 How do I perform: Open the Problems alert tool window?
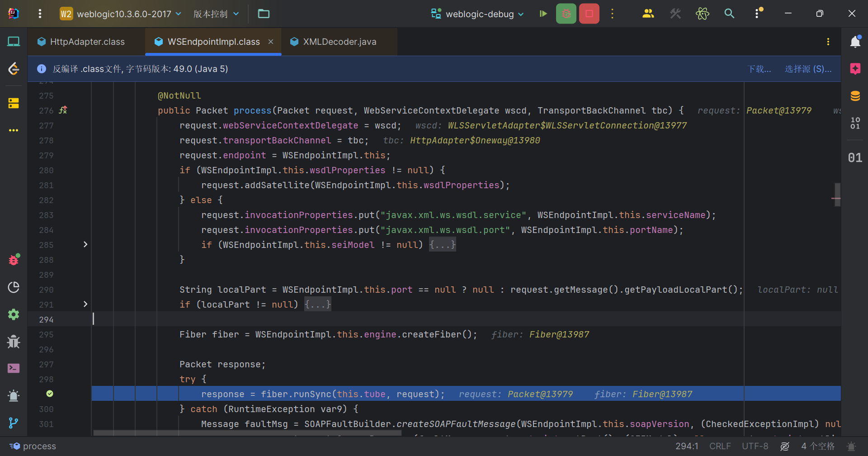(x=14, y=395)
